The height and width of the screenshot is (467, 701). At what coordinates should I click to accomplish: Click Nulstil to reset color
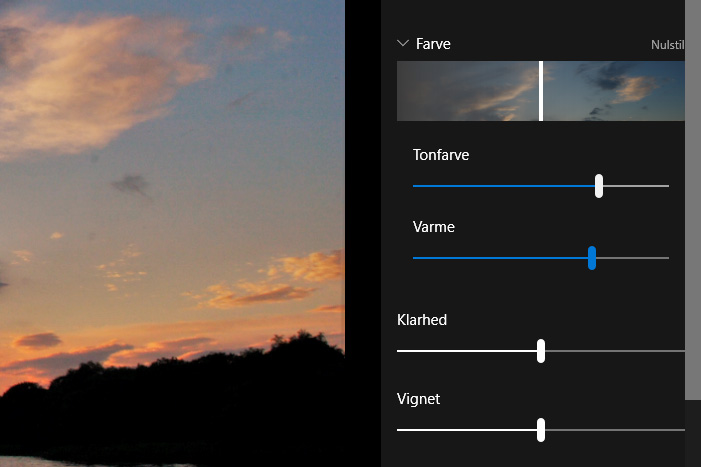point(667,45)
